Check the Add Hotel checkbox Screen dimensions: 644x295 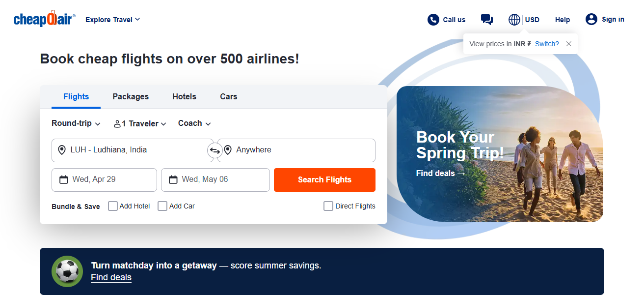(113, 206)
